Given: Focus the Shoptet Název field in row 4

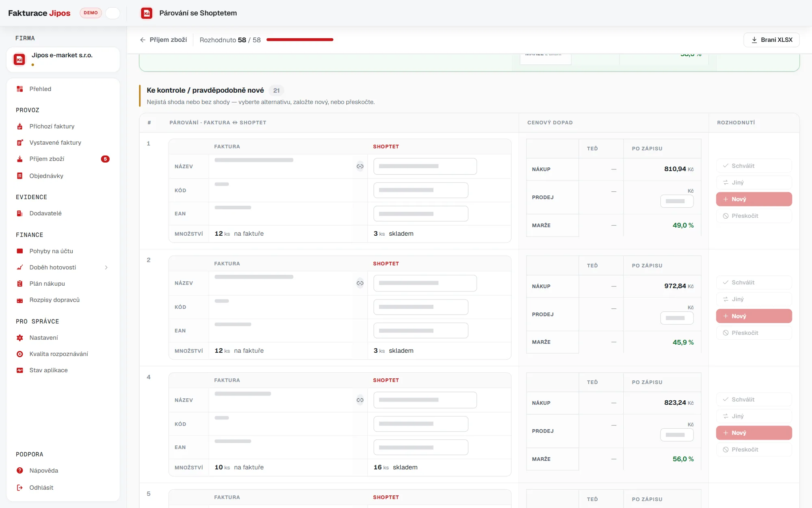Looking at the screenshot, I should [425, 400].
